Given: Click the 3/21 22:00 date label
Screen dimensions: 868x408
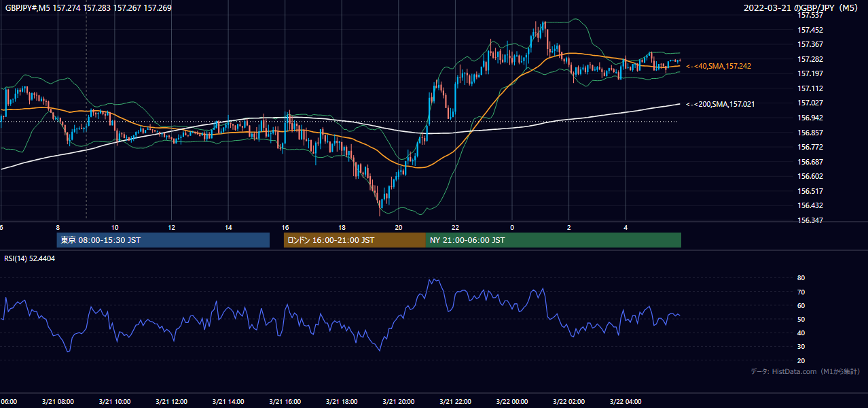Looking at the screenshot, I should click(x=455, y=402).
